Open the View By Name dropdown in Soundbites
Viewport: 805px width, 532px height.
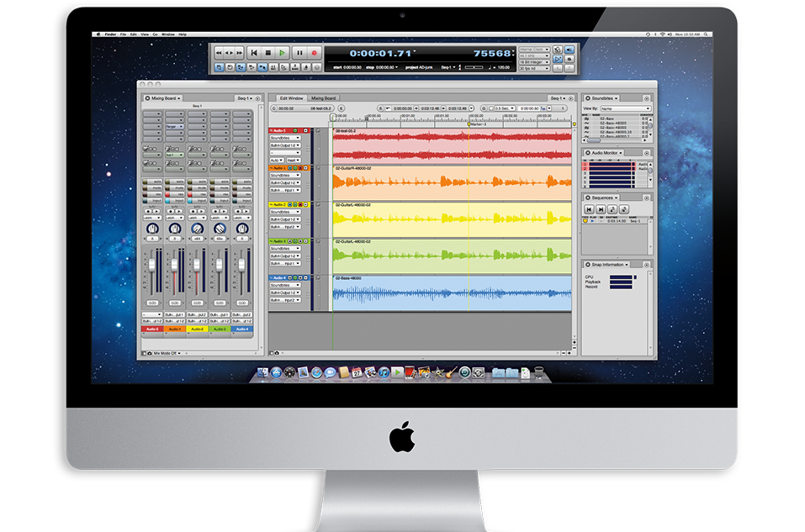click(x=625, y=108)
